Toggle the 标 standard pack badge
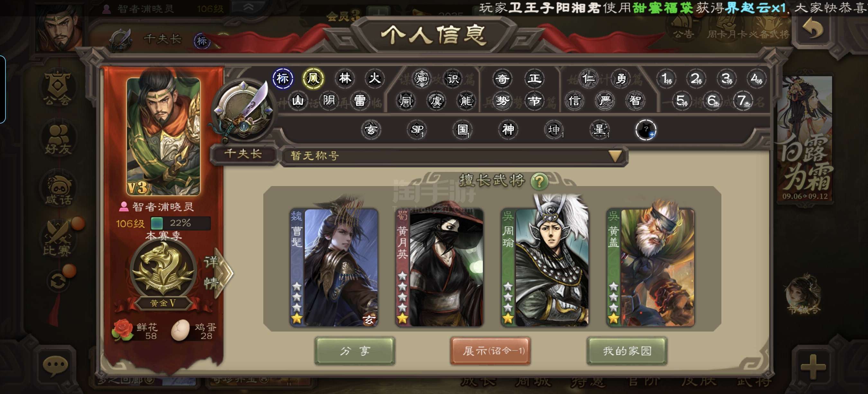The image size is (868, 394). (x=282, y=79)
